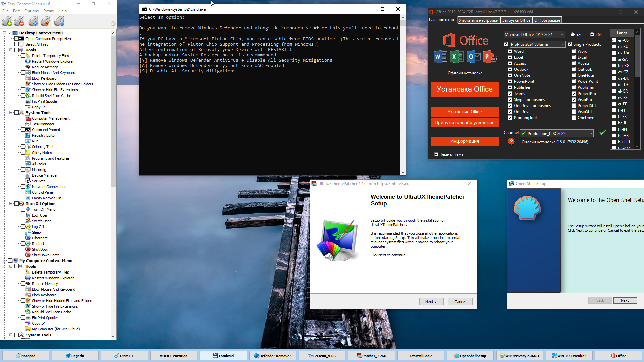The width and height of the screenshot is (644, 362).
Task: Click the red question mark help icon
Action: pos(511,142)
